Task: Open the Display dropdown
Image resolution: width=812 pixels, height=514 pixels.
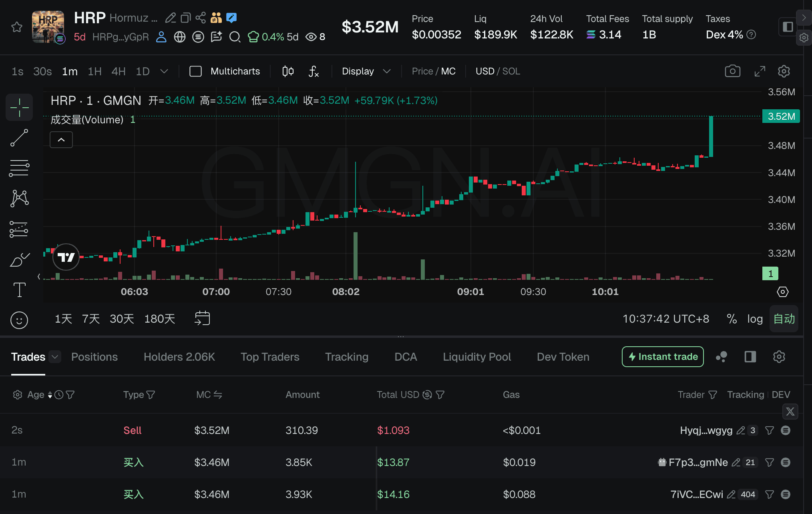Action: point(366,71)
